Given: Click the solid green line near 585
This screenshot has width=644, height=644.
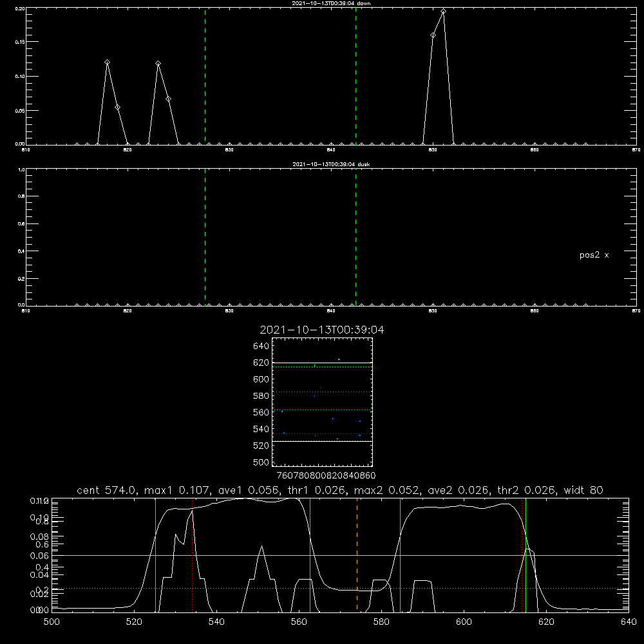Looking at the screenshot, I should click(x=400, y=554).
